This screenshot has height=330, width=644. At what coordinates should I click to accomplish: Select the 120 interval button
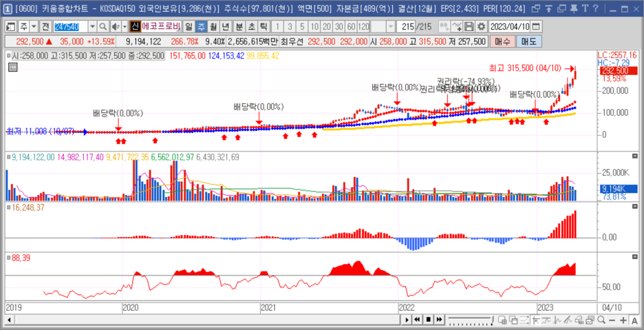[x=364, y=27]
